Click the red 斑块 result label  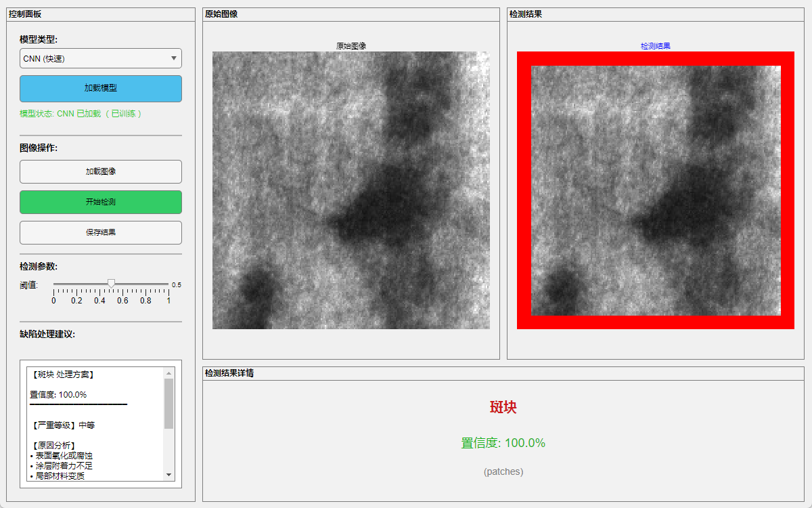coord(503,407)
